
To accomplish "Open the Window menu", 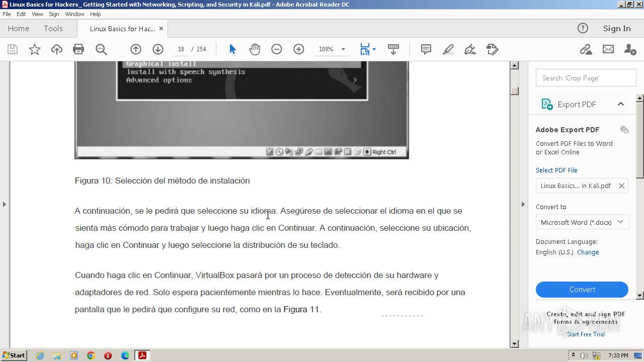I will 74,14.
